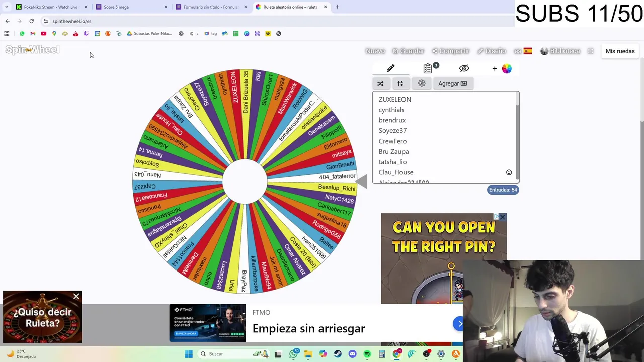This screenshot has height=362, width=644.
Task: Open the Empieza sin arriesgar ad link
Action: click(308, 329)
